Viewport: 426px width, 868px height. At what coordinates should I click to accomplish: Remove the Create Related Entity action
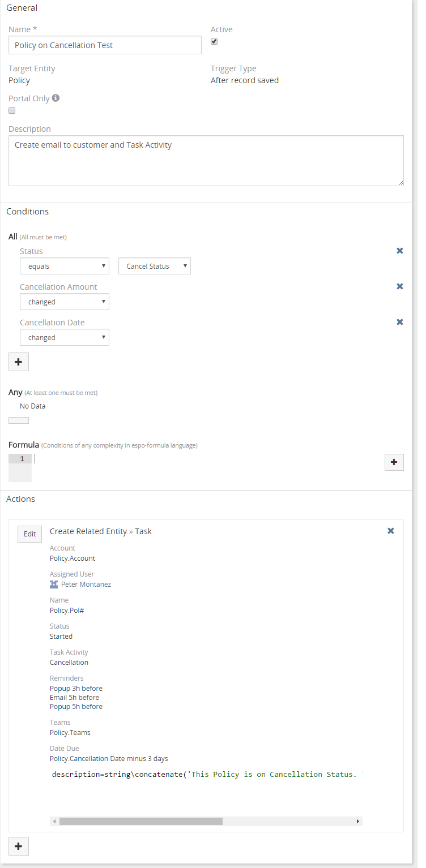[390, 531]
